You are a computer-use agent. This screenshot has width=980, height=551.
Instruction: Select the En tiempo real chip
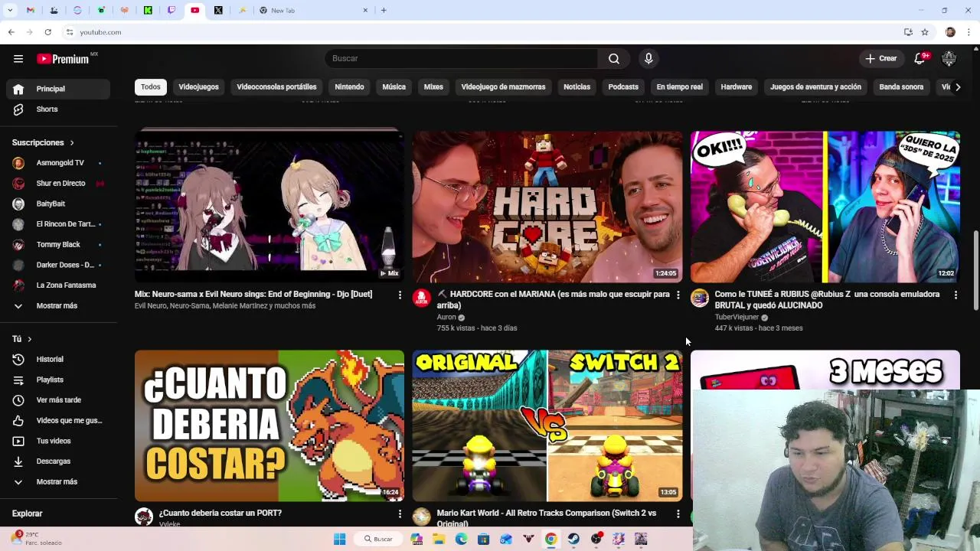679,87
